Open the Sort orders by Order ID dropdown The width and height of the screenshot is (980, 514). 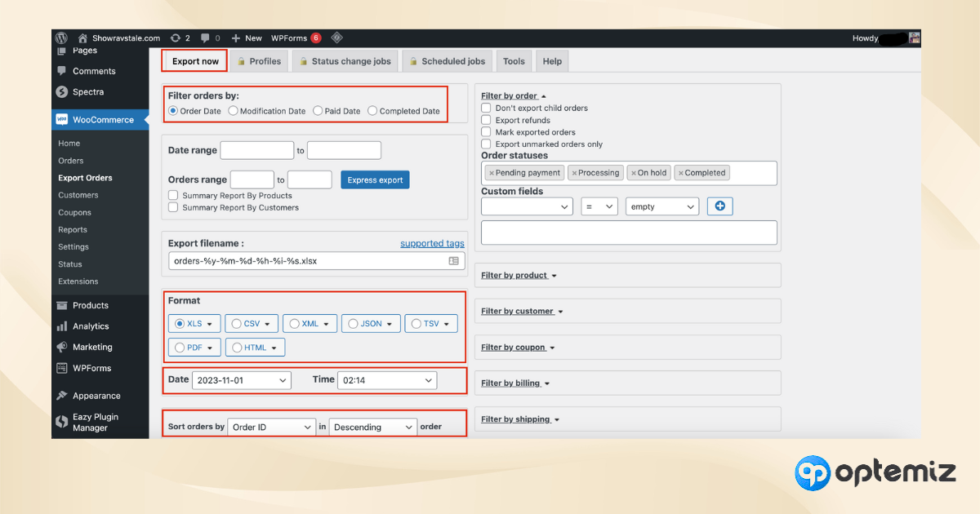click(x=271, y=427)
